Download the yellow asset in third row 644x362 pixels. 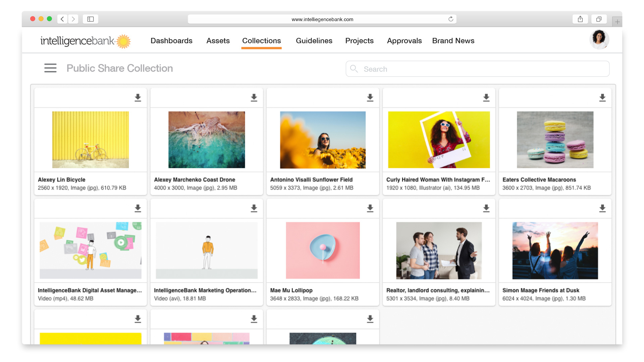[138, 319]
